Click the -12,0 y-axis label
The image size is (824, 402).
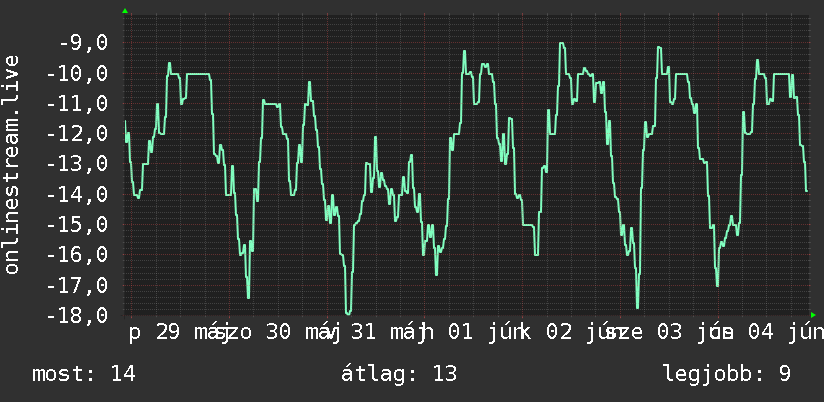tap(77, 134)
